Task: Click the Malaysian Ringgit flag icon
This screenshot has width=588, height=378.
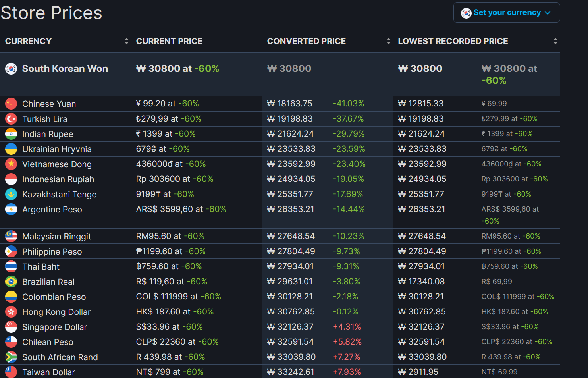Action: [11, 236]
